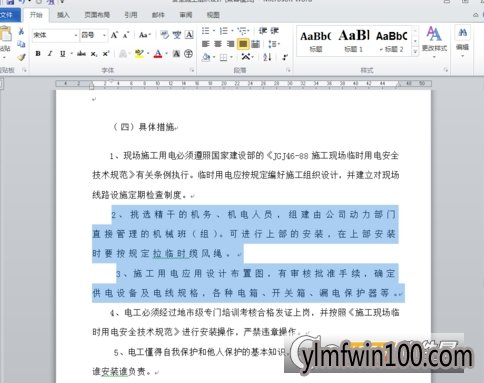Click the Cut scissors icon
The image size is (484, 383).
21,32
